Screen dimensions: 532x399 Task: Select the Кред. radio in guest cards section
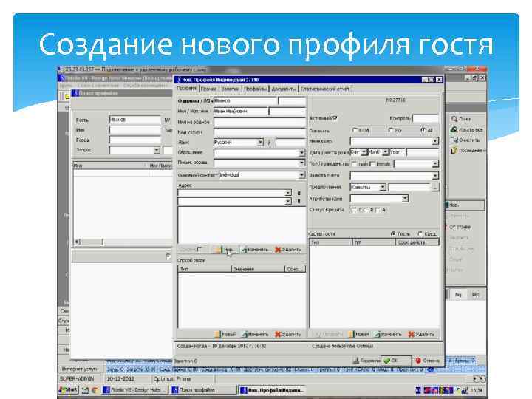pos(420,233)
